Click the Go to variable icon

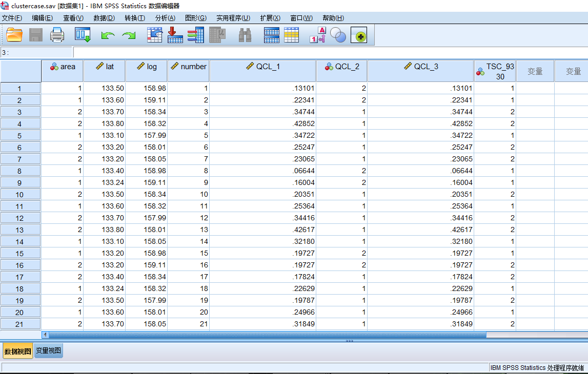[x=175, y=35]
